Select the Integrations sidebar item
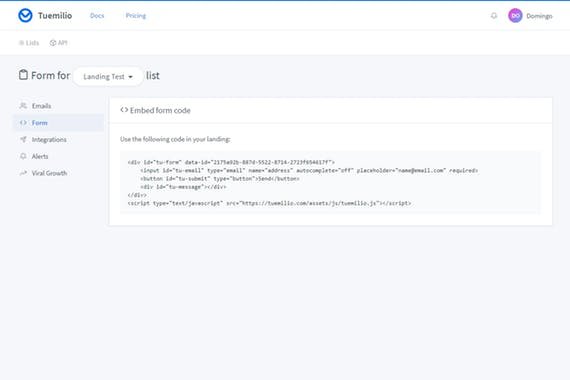 click(59, 139)
